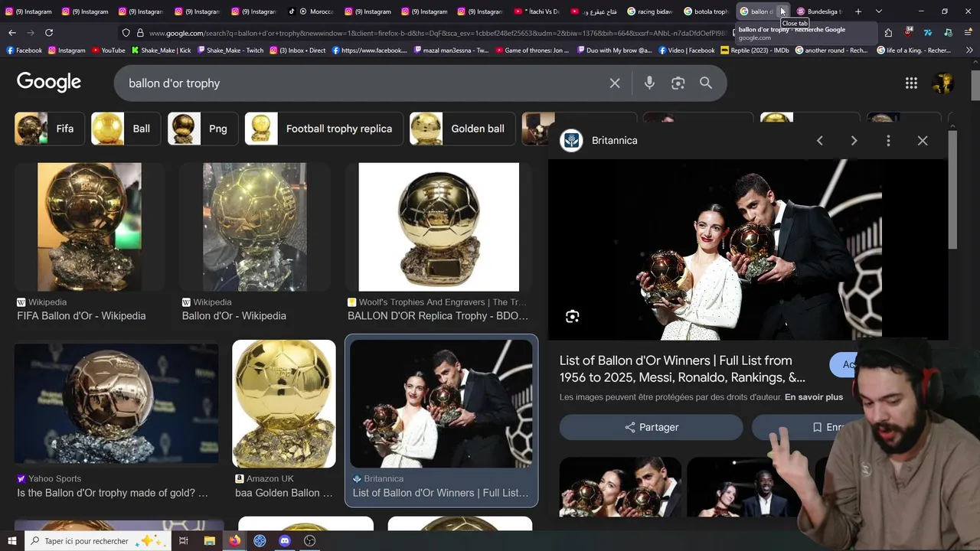This screenshot has width=980, height=551.
Task: Open a new browser tab
Action: [858, 11]
